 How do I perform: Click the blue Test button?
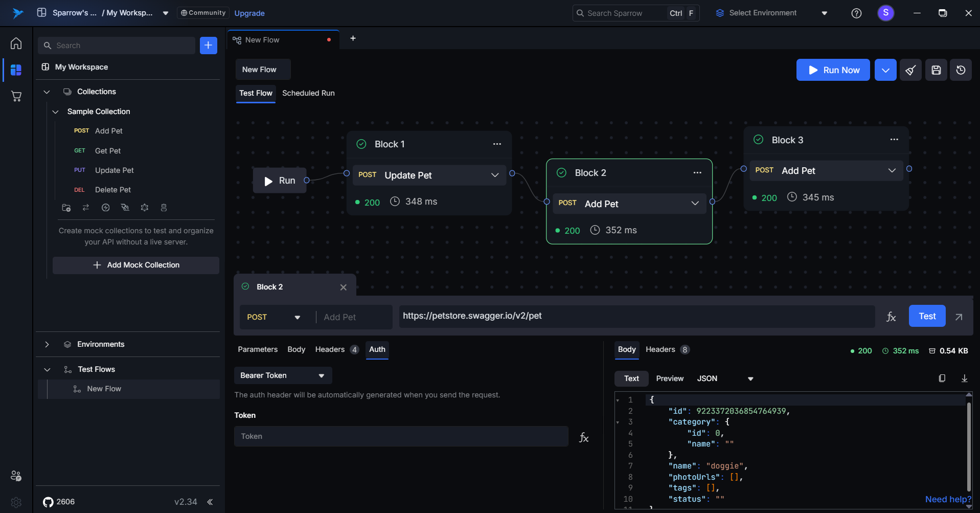coord(927,316)
